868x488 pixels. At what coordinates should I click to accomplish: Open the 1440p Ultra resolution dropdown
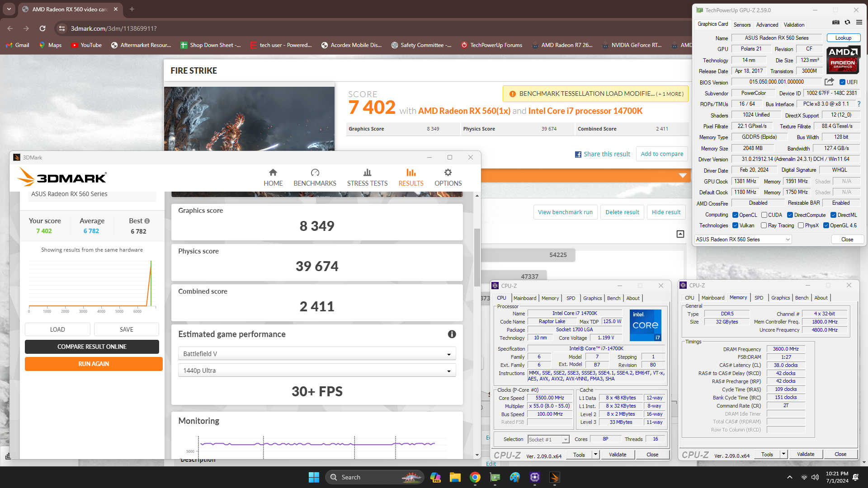pyautogui.click(x=317, y=371)
